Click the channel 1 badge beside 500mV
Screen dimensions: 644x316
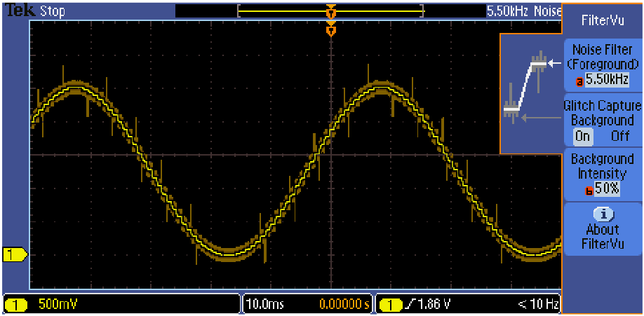15,305
